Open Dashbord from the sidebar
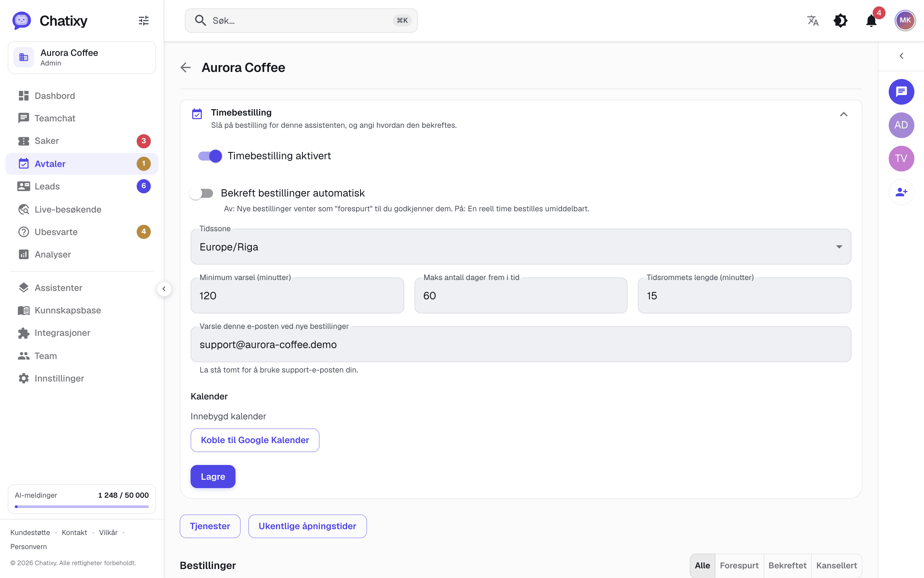Viewport: 924px width, 578px height. (82, 96)
